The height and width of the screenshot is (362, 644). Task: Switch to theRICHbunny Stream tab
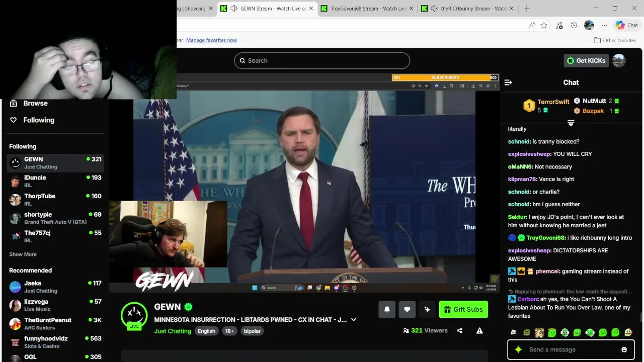pyautogui.click(x=469, y=9)
